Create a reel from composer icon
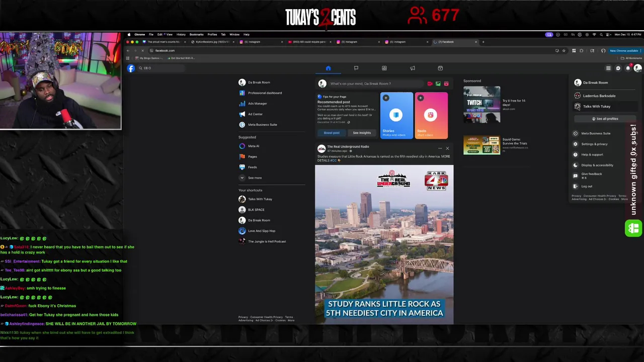The width and height of the screenshot is (644, 362). pyautogui.click(x=446, y=84)
